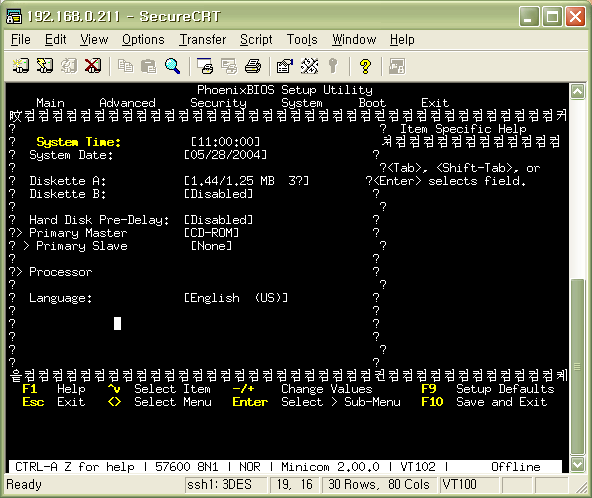Open the Help menu
This screenshot has width=592, height=498.
click(x=402, y=40)
